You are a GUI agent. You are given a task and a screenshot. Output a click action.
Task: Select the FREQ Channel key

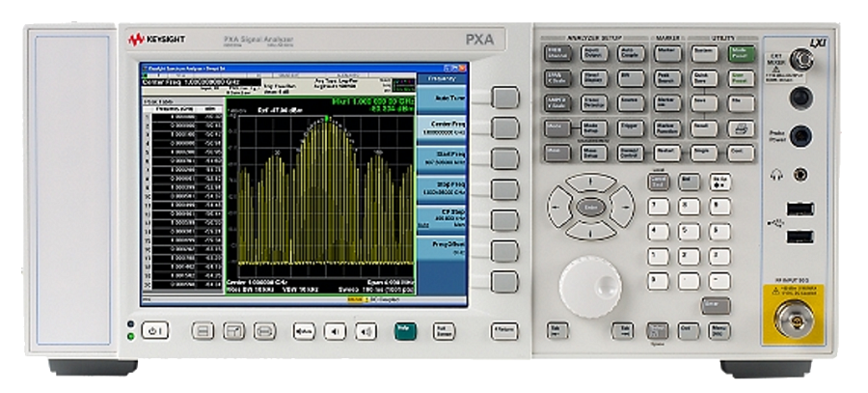click(x=556, y=54)
